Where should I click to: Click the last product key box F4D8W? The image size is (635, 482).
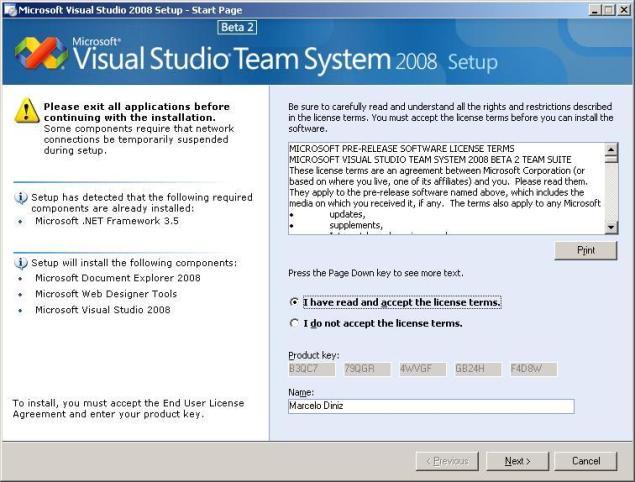pos(533,369)
